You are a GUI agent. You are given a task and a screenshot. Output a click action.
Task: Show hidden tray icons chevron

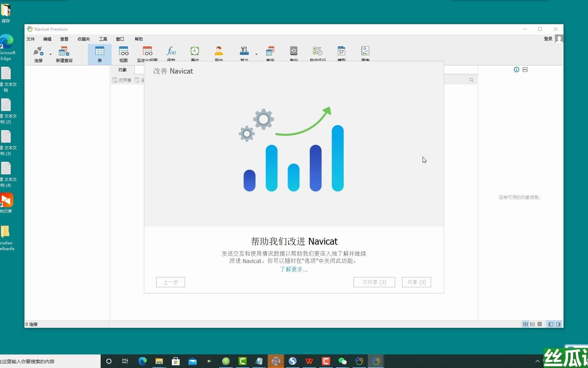coord(538,361)
